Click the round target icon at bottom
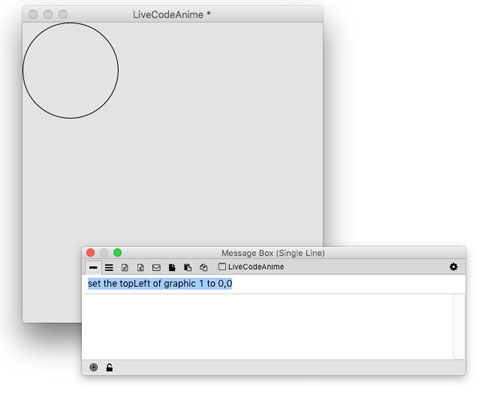The image size is (482, 394). pyautogui.click(x=94, y=367)
